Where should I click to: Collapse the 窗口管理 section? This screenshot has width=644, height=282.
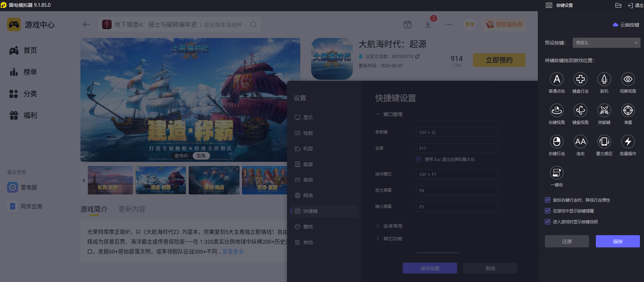tap(393, 114)
